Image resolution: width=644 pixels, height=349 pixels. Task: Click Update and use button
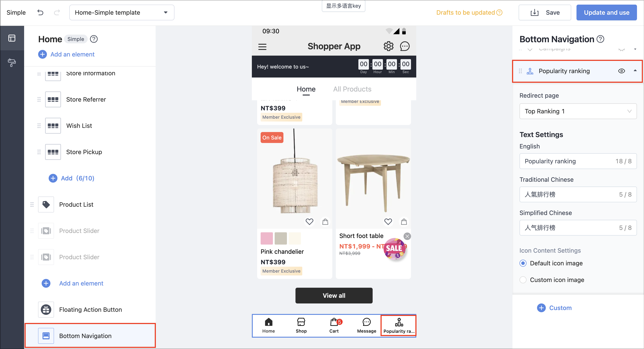click(x=607, y=12)
